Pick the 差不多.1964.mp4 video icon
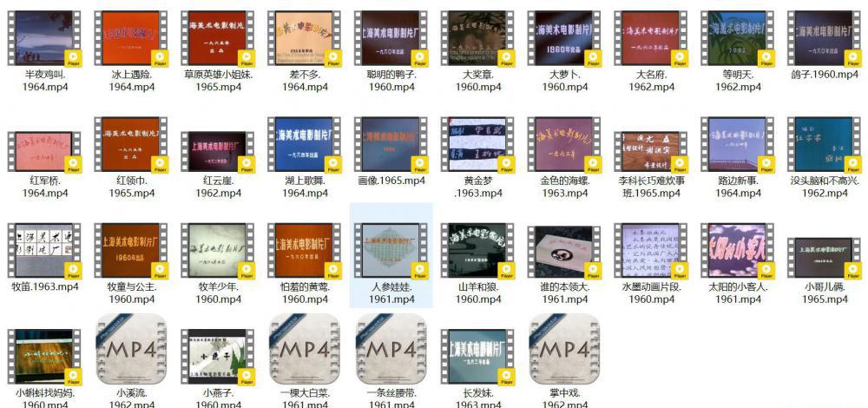The image size is (868, 408). pos(305,38)
